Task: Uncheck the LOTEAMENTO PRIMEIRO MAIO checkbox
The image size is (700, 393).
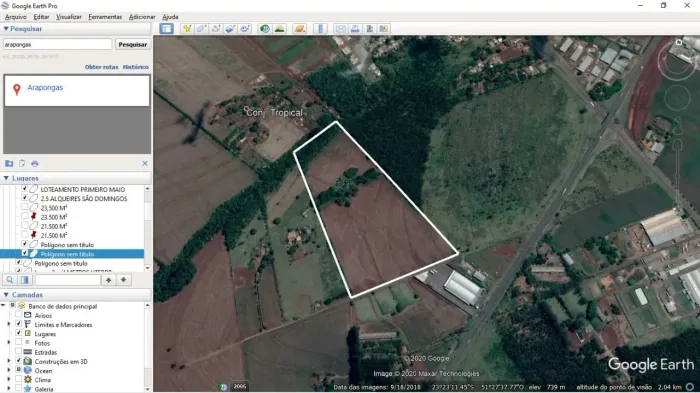Action: coord(25,189)
